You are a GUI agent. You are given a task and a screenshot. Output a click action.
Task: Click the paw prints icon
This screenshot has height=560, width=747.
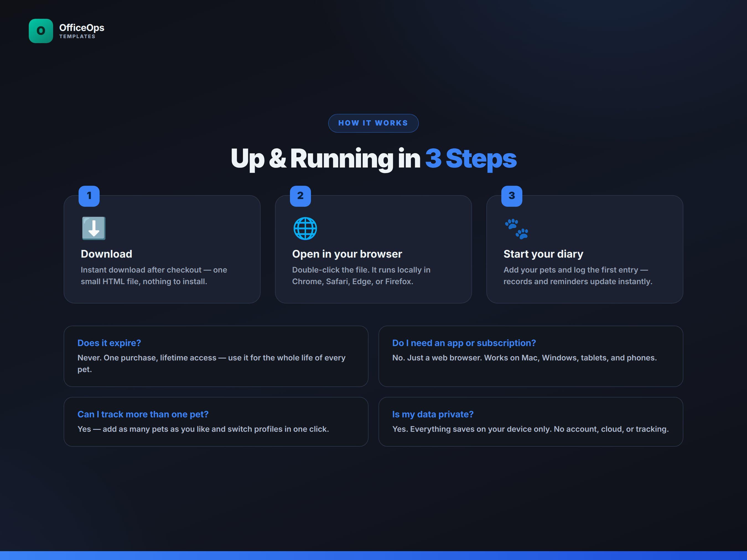coord(516,228)
